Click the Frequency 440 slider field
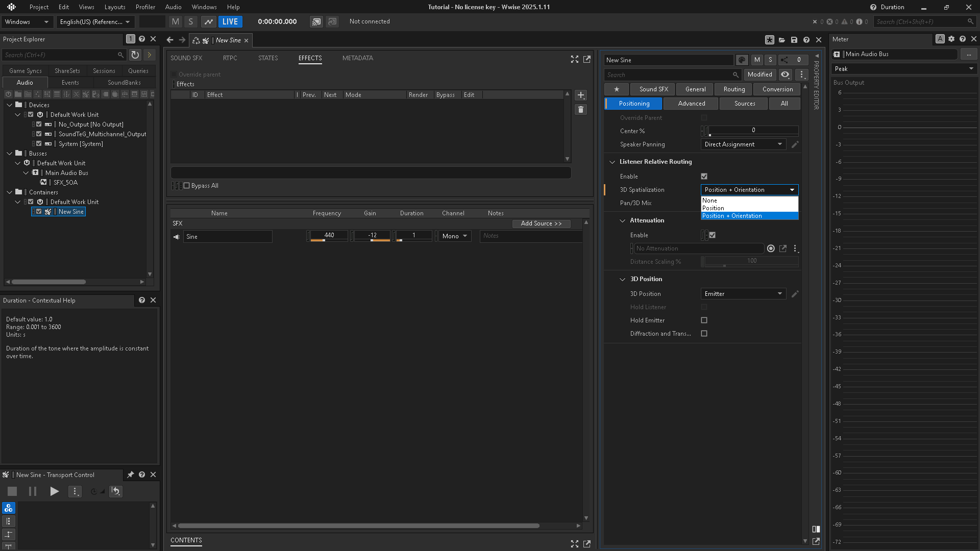Screen dimensions: 980x551 click(329, 236)
